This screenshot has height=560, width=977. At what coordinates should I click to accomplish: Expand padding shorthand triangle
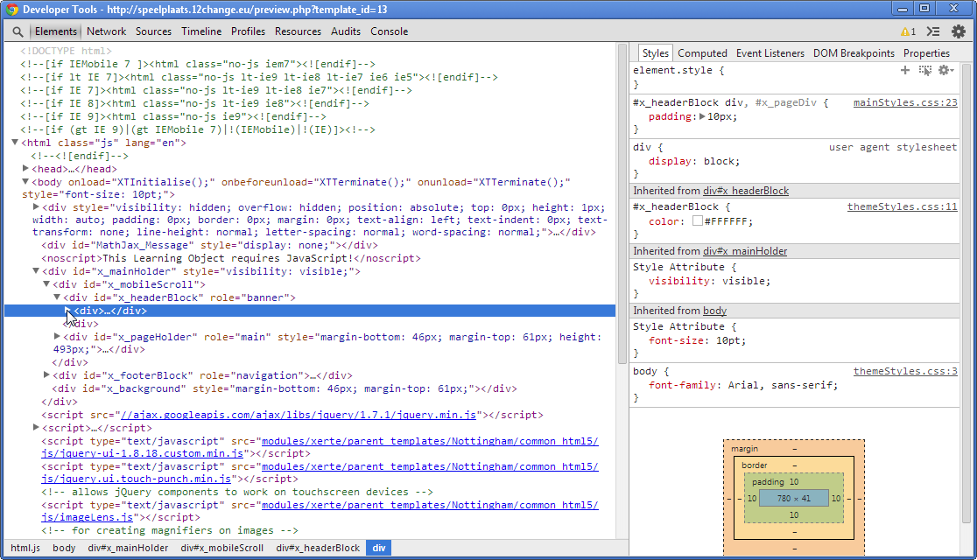pos(702,116)
